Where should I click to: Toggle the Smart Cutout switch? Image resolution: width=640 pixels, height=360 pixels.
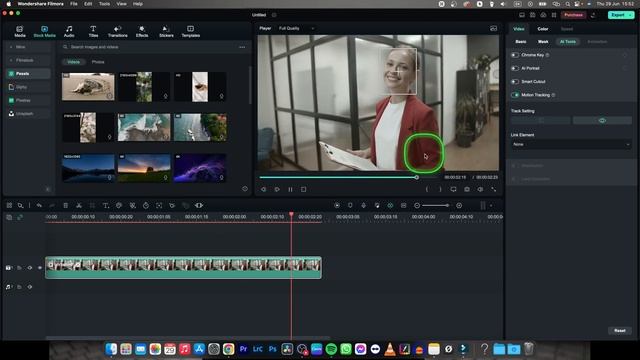(515, 82)
